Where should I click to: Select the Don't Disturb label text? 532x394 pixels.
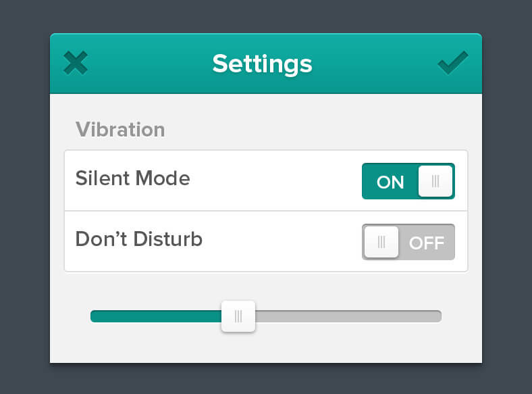[138, 239]
